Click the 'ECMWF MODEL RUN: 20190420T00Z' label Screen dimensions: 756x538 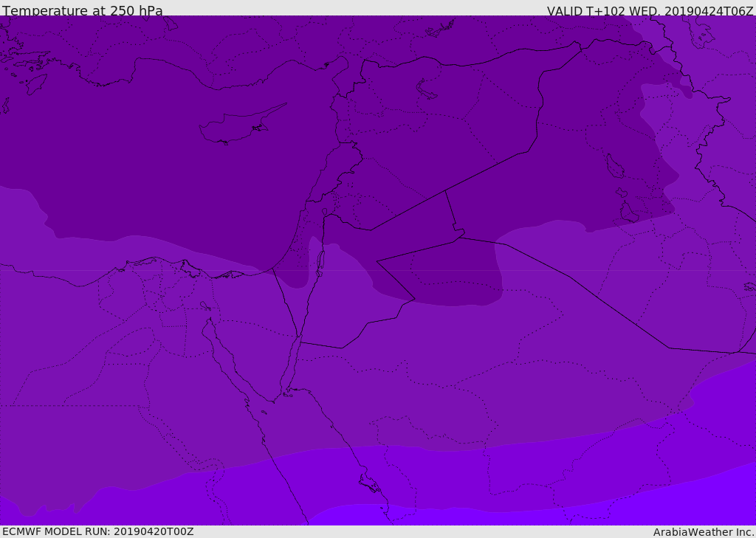click(x=98, y=531)
